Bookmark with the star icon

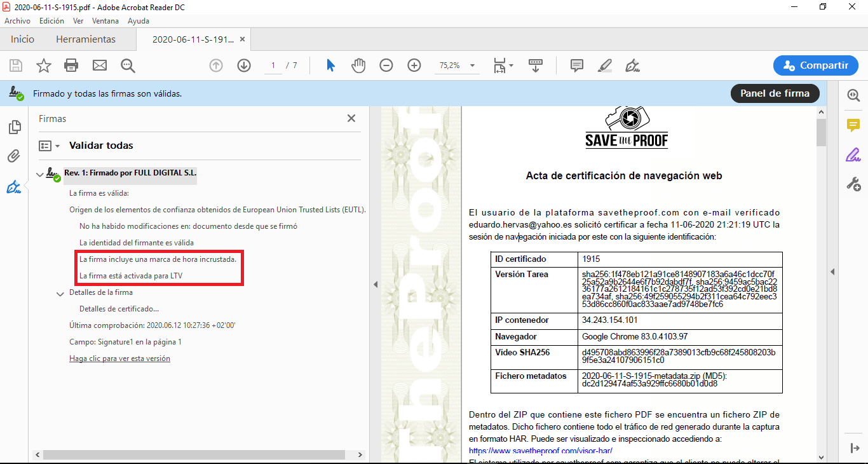coord(43,65)
